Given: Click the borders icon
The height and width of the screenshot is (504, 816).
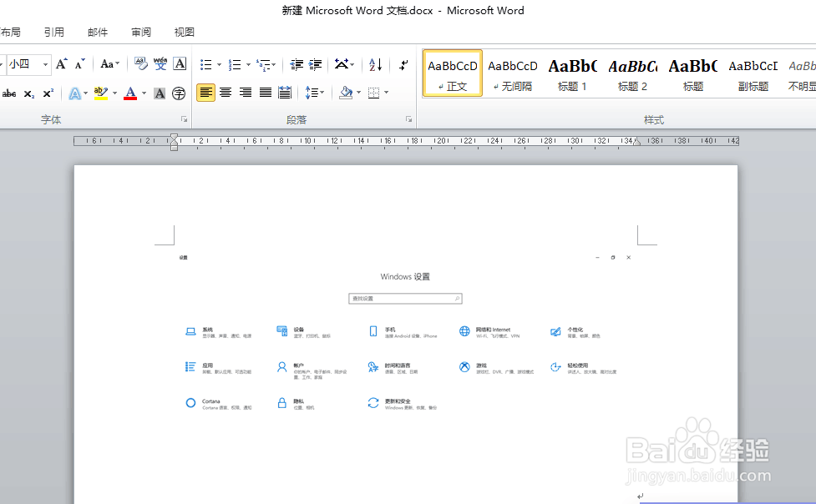Looking at the screenshot, I should (373, 93).
